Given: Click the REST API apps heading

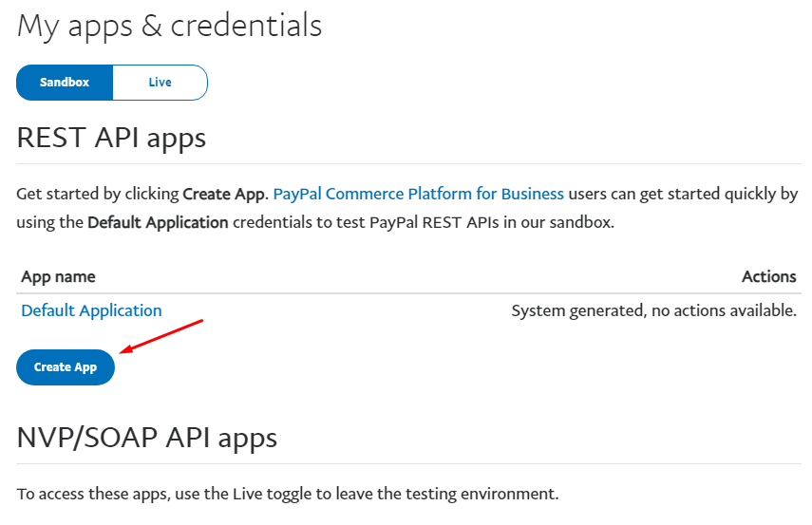Looking at the screenshot, I should point(111,139).
